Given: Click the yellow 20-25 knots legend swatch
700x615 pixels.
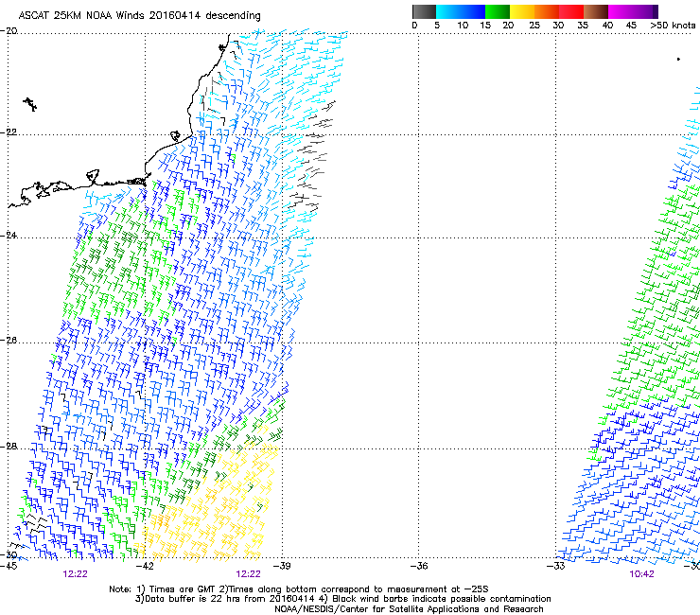Looking at the screenshot, I should point(522,11).
